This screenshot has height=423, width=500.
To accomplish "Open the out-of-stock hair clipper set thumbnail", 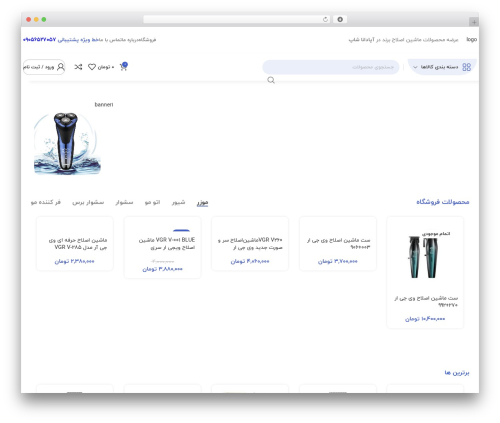I will 425,256.
